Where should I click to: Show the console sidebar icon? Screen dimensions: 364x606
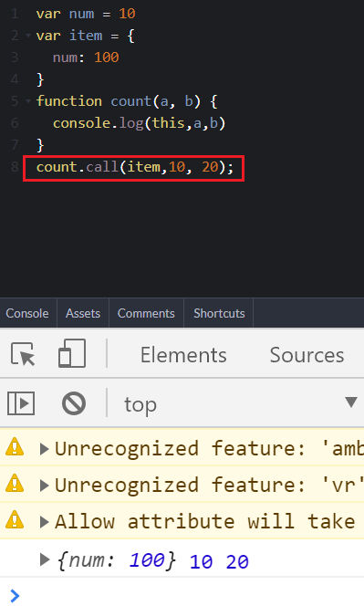pos(21,403)
